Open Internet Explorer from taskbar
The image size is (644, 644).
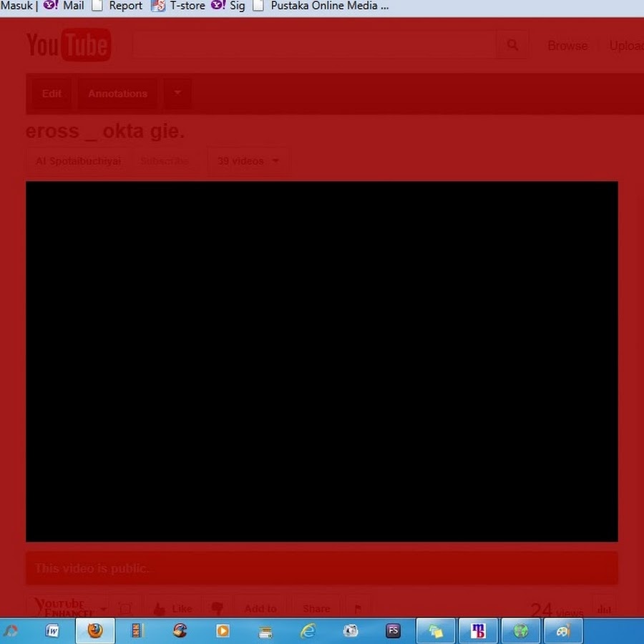coord(308,630)
